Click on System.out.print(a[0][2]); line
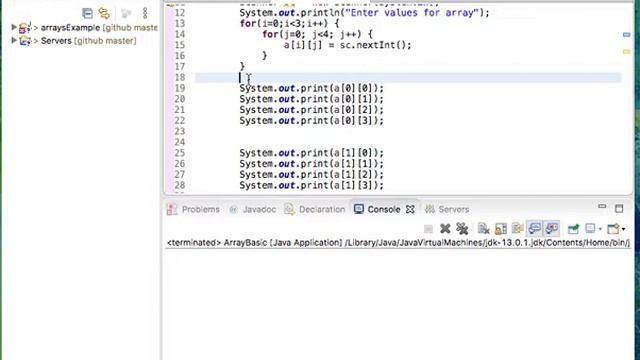Screen dimensions: 640x360 tap(311, 109)
